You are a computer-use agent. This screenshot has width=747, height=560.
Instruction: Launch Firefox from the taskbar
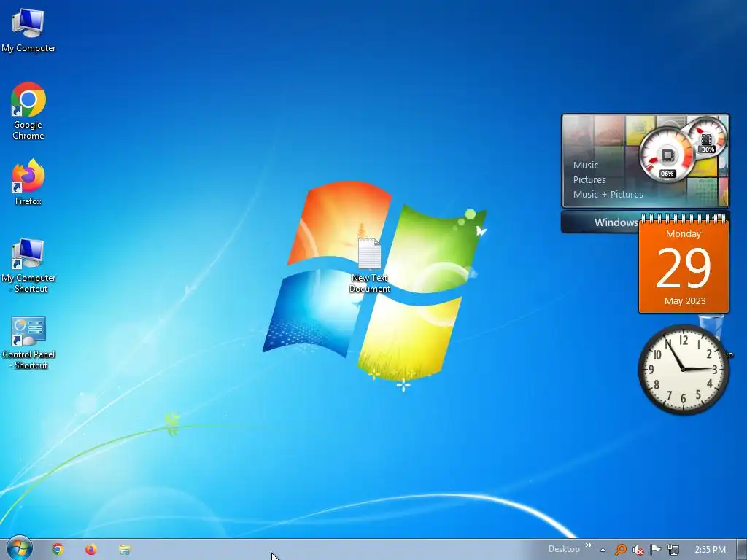91,549
